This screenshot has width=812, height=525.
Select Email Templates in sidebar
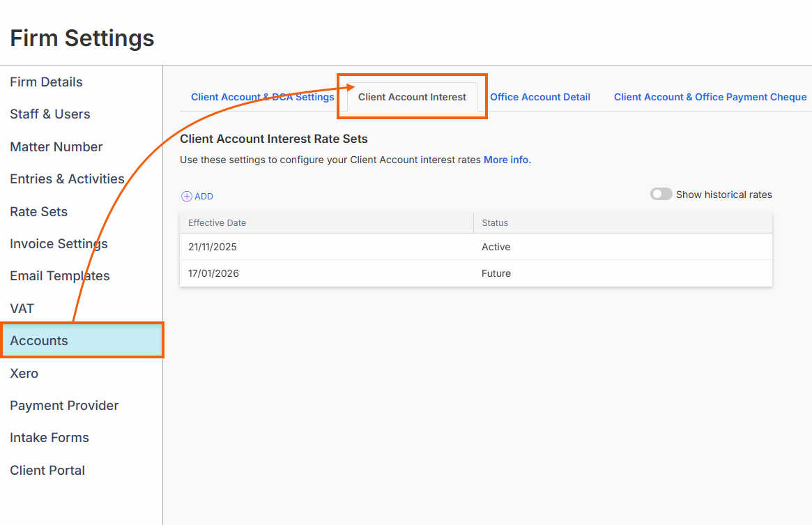[x=60, y=276]
